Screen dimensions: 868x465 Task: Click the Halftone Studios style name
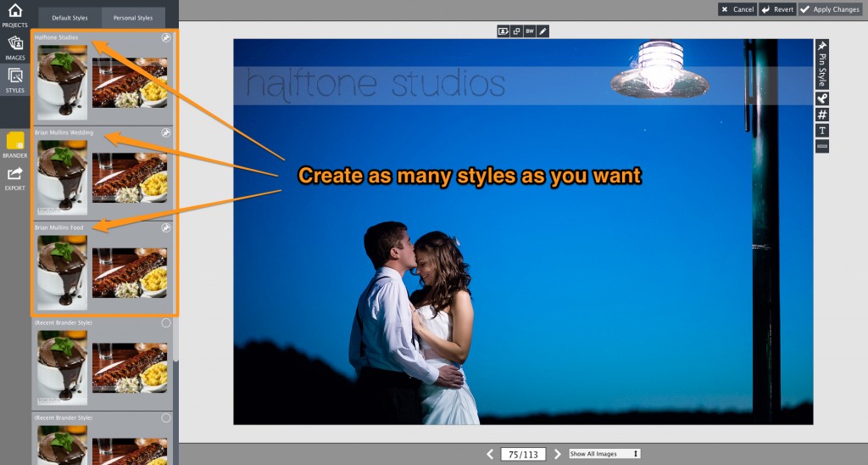pyautogui.click(x=57, y=37)
